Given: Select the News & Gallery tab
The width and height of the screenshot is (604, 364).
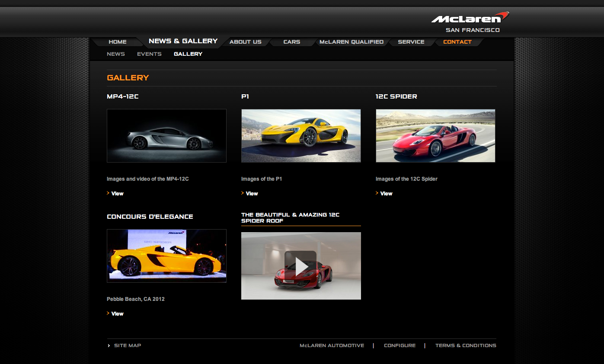Looking at the screenshot, I should pos(183,41).
